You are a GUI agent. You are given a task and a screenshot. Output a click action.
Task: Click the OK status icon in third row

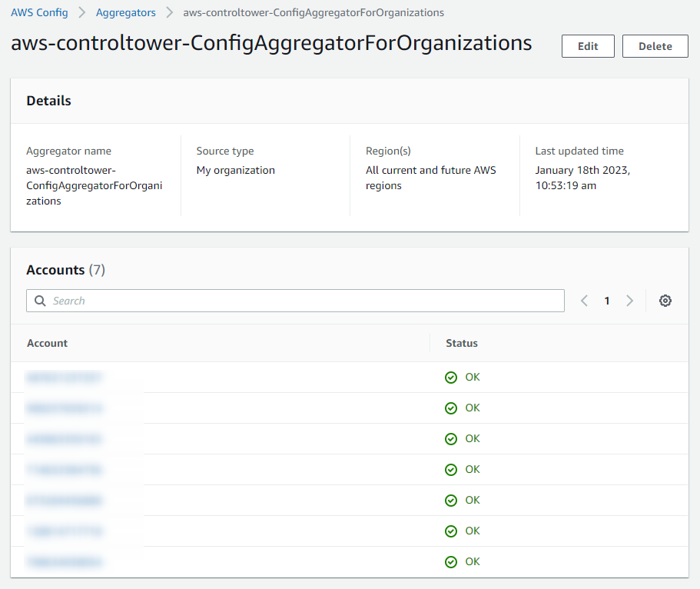pyautogui.click(x=451, y=439)
